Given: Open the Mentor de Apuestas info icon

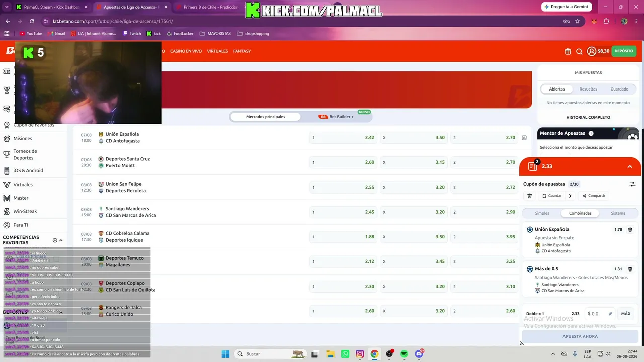Looking at the screenshot, I should [x=591, y=133].
